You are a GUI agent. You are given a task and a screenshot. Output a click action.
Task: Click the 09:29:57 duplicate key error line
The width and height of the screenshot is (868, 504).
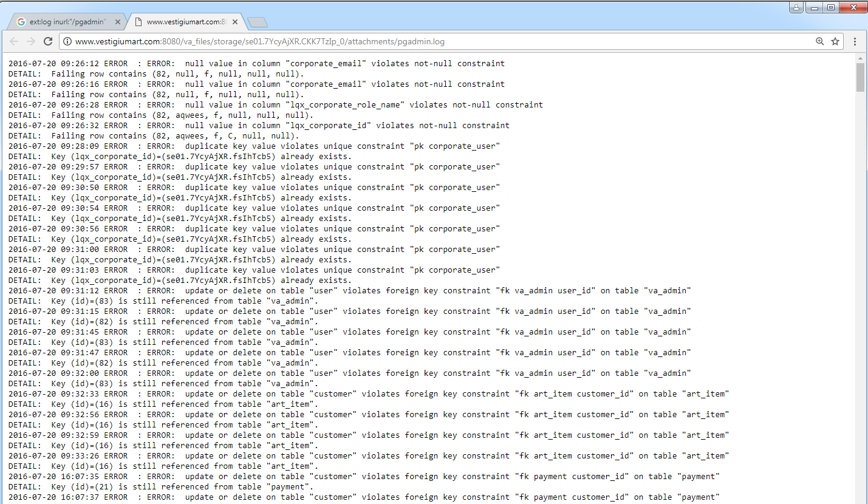pyautogui.click(x=255, y=166)
